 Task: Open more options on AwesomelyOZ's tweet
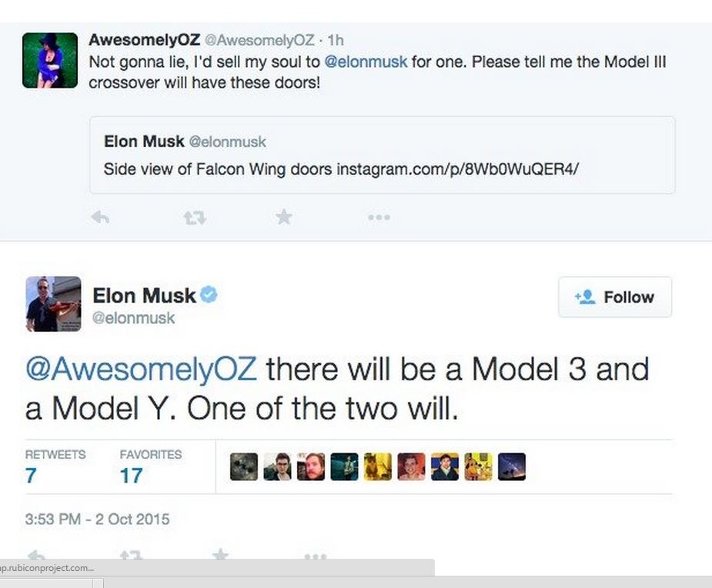pos(379,218)
